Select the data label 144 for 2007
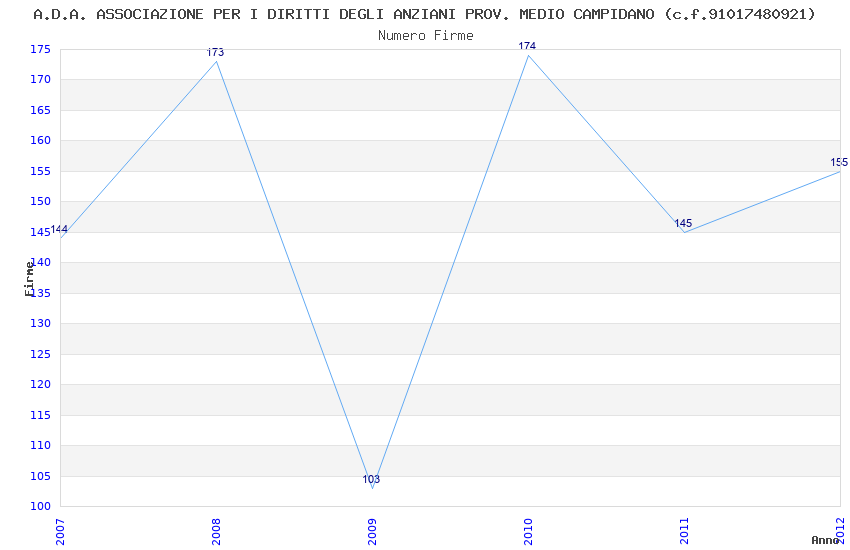The image size is (850, 550). click(59, 229)
